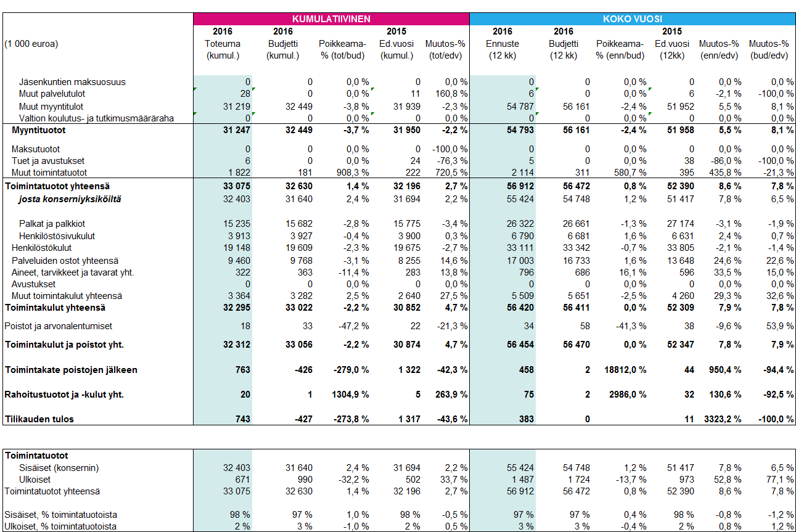Select the 'Palkat ja palkkiot' row label
Screen dimensions: 796x532
pos(52,224)
